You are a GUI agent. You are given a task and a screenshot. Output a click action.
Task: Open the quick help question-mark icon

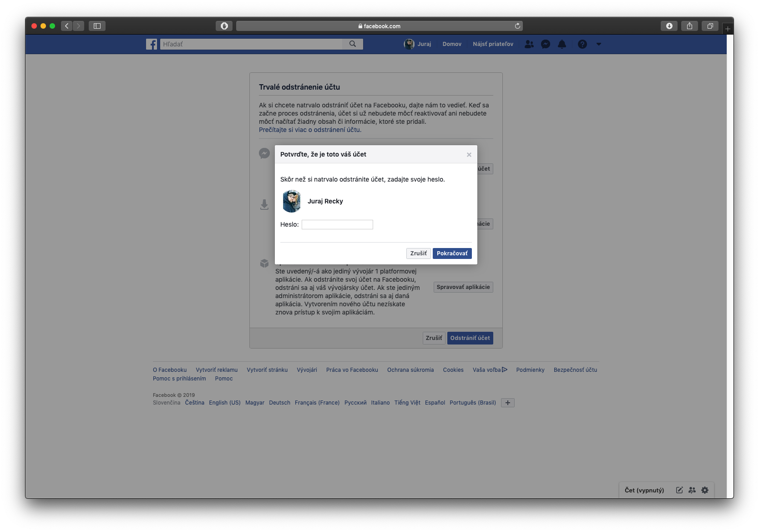tap(582, 44)
